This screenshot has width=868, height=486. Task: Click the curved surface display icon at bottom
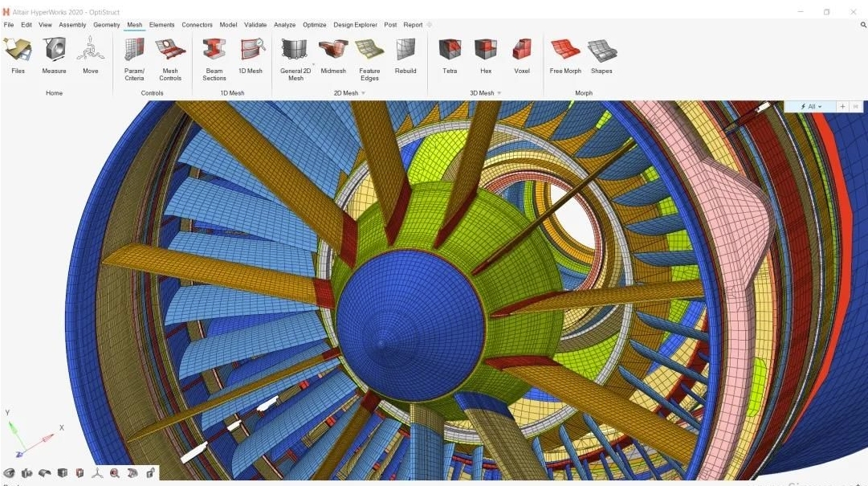point(44,472)
